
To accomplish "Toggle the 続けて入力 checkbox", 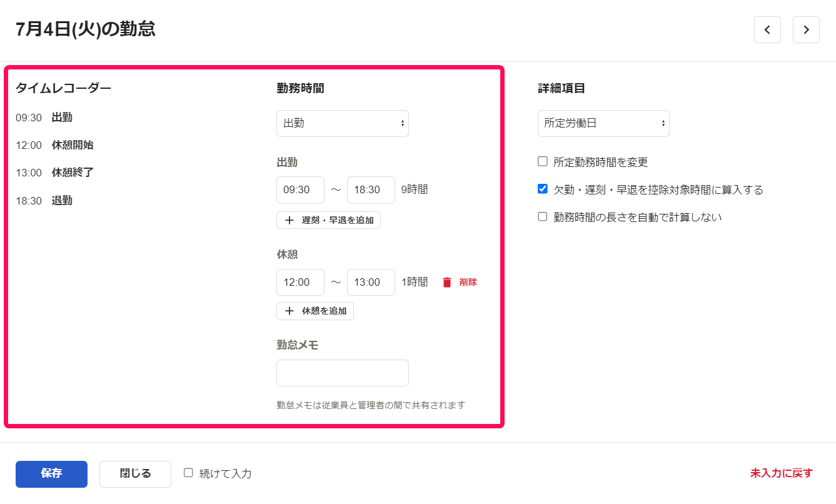I will (188, 473).
